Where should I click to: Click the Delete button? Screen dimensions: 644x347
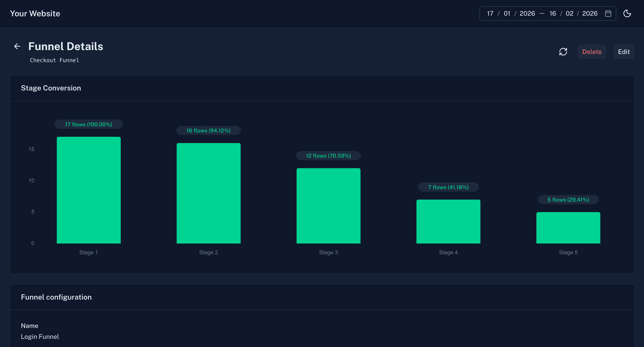pyautogui.click(x=592, y=52)
